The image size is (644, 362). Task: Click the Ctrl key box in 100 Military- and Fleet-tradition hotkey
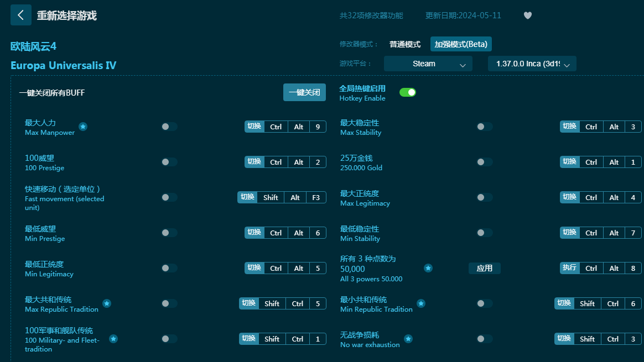pyautogui.click(x=297, y=339)
